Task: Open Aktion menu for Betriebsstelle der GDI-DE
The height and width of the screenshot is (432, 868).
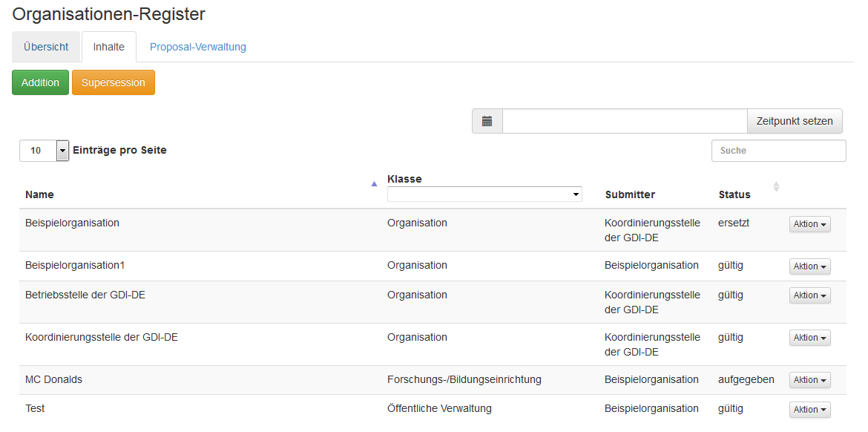Action: 809,295
